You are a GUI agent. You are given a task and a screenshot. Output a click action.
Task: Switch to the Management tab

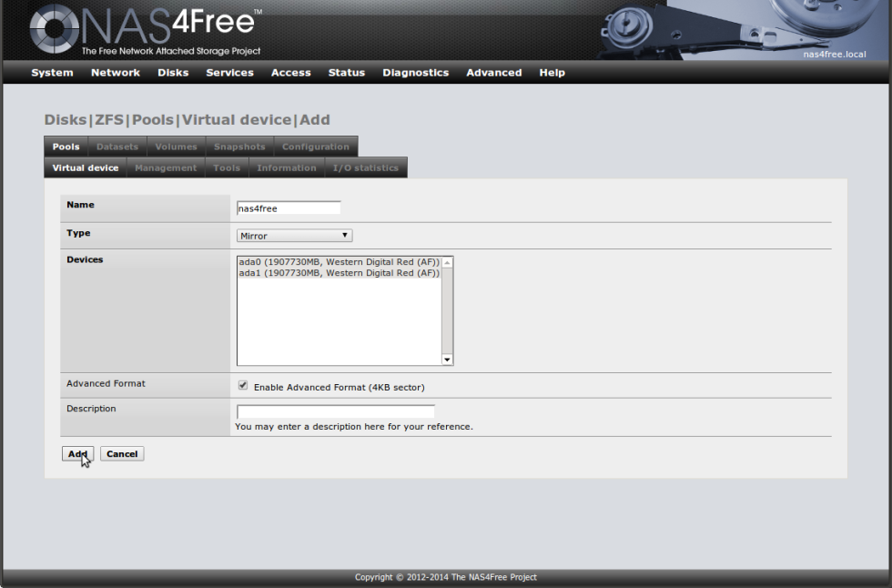(166, 167)
